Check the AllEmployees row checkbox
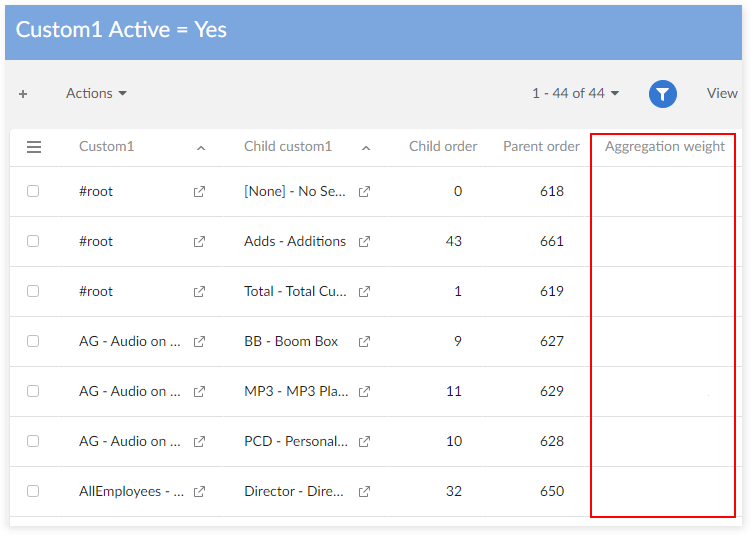 33,491
